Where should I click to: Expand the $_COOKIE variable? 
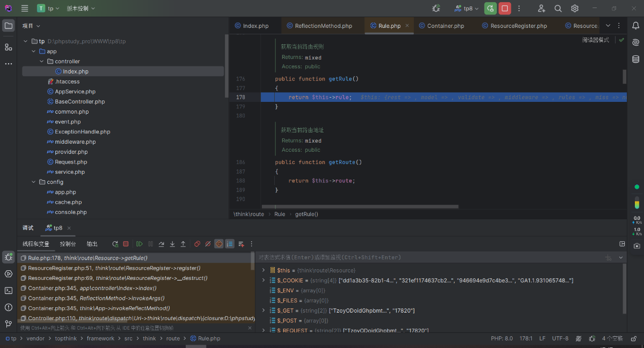(x=262, y=280)
